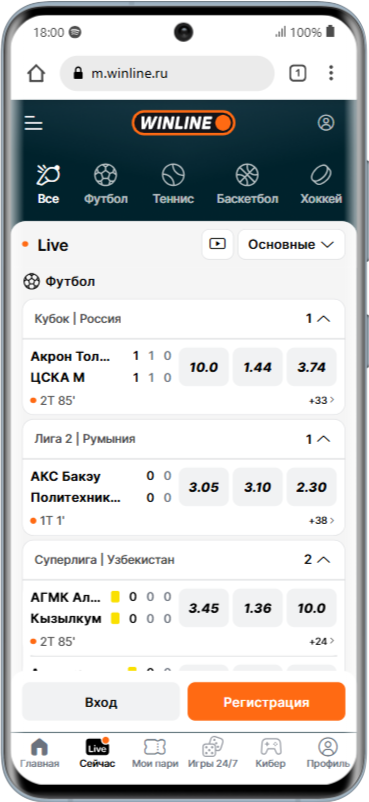
Task: Tap the user account icon in header
Action: (325, 123)
